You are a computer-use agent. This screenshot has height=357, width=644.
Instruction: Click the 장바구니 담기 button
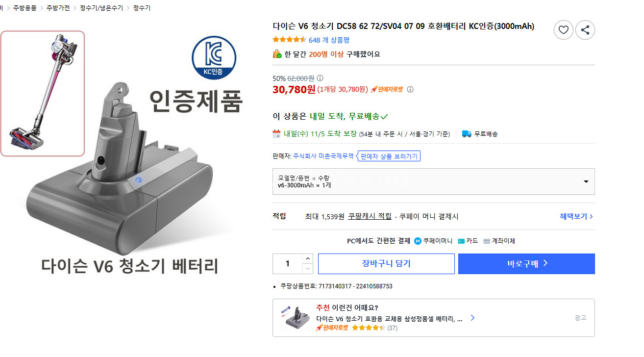click(386, 263)
